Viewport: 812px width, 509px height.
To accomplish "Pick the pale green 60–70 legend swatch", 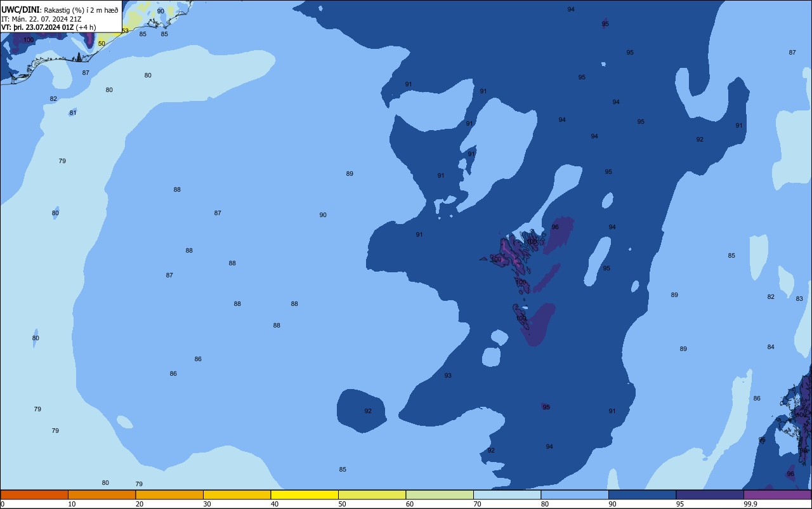I will [x=440, y=494].
